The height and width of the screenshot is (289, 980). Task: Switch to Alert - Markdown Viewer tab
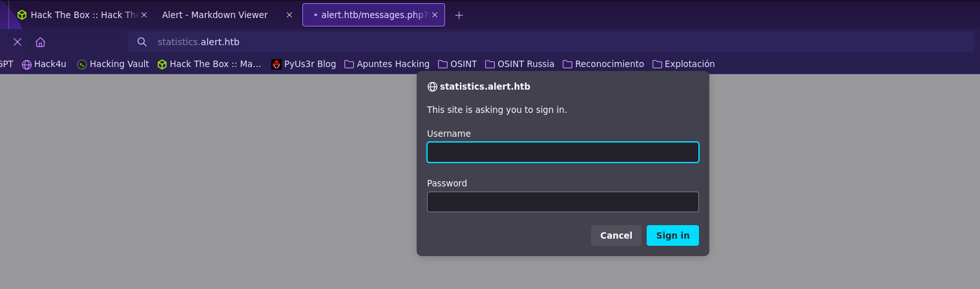coord(215,15)
